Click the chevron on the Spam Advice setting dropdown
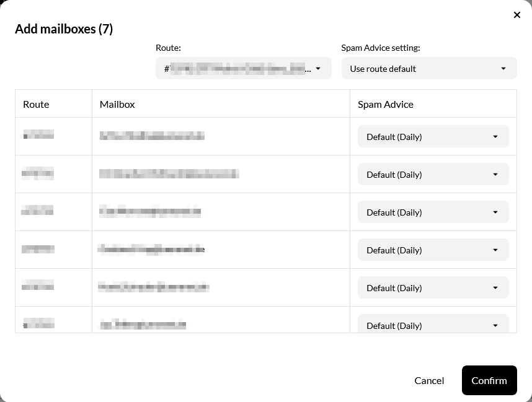 [503, 68]
